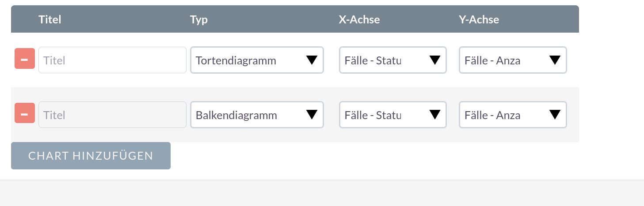Click the X-Achse column header
Image resolution: width=644 pixels, height=206 pixels.
pos(359,19)
